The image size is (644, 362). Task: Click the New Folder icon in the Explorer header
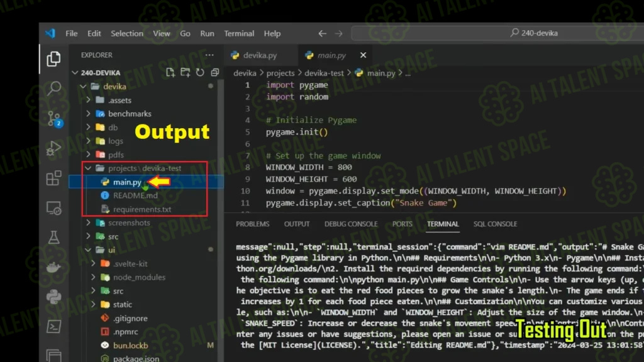click(x=186, y=73)
